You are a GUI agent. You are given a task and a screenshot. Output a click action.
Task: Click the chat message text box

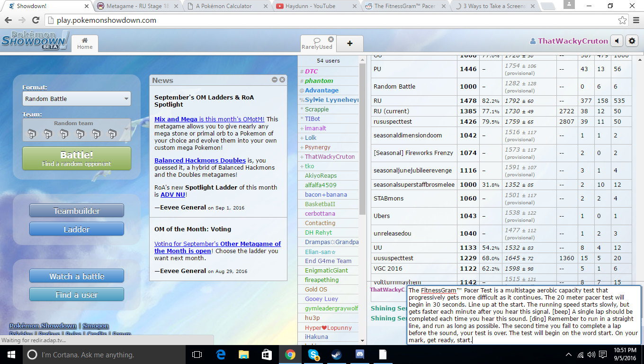[x=524, y=315]
